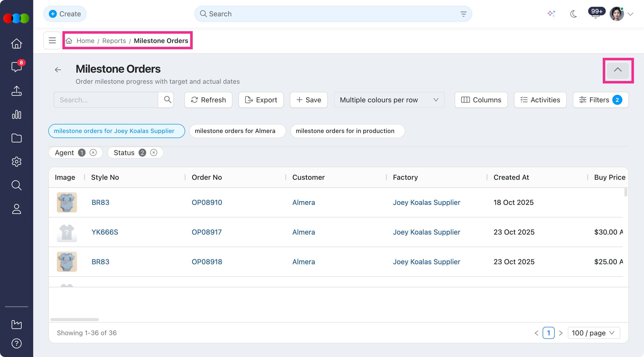Open order OP08917 link
The height and width of the screenshot is (357, 644).
pyautogui.click(x=207, y=232)
